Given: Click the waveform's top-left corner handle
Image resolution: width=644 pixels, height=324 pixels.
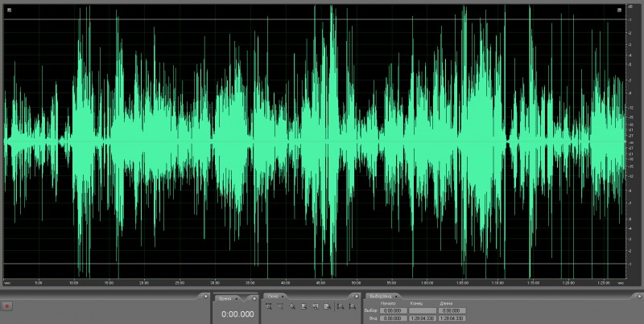Looking at the screenshot, I should 9,10.
